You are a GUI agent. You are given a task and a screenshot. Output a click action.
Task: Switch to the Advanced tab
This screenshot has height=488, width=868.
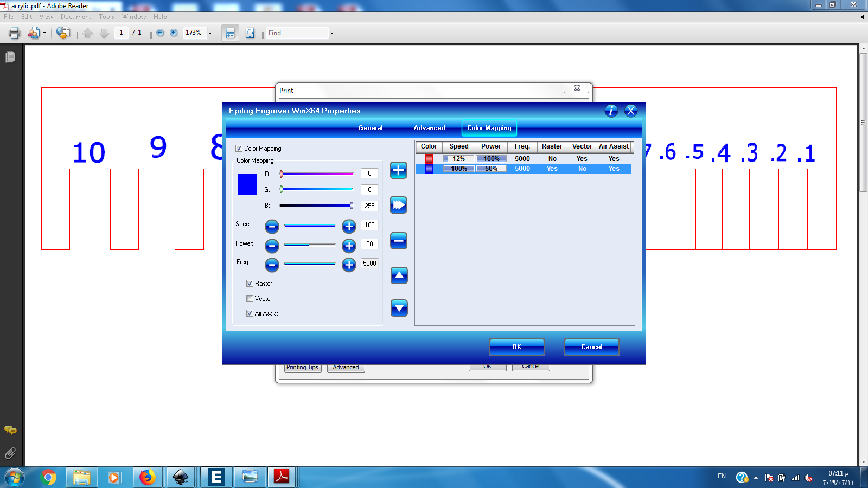429,128
